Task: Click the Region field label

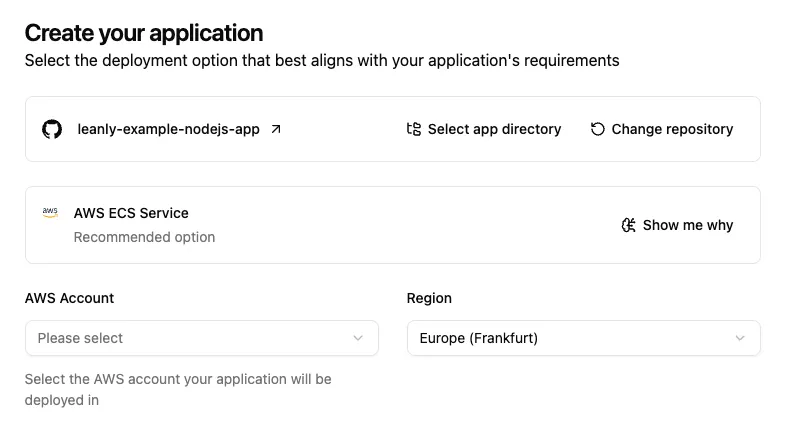Action: click(x=429, y=298)
